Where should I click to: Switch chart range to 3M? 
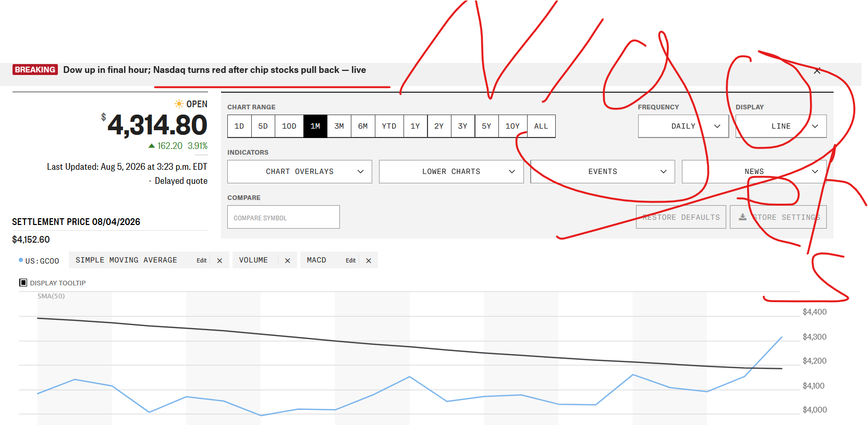pos(339,126)
